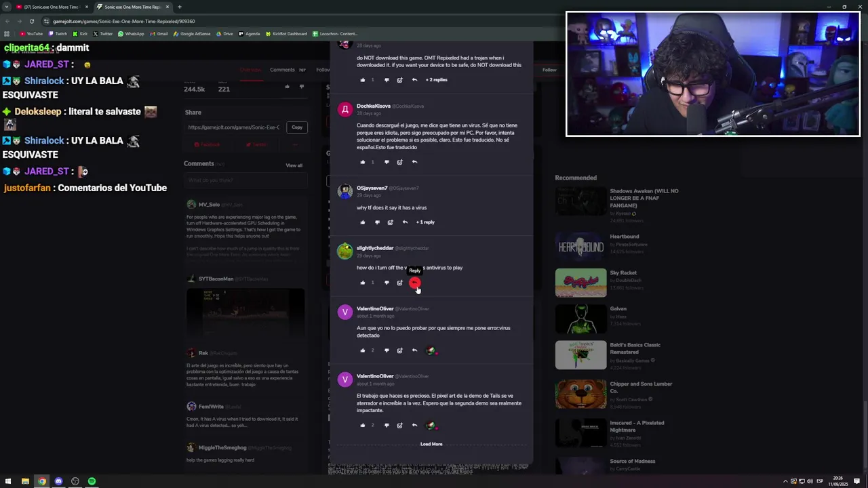Screen dimensions: 868x488
Task: Open Spotify from the taskbar
Action: click(x=92, y=481)
